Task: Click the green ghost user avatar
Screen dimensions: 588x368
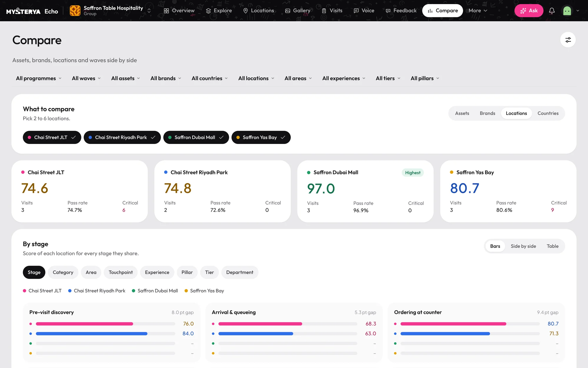Action: [x=567, y=11]
